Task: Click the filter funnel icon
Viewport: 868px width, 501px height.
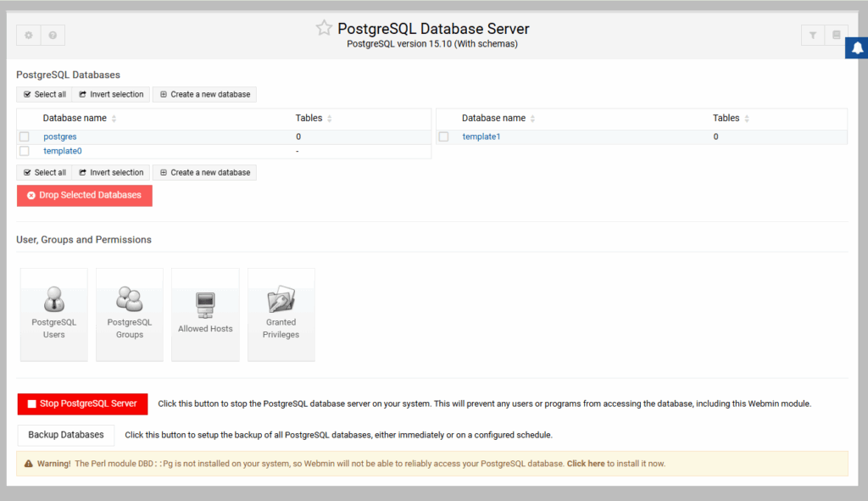Action: [813, 35]
